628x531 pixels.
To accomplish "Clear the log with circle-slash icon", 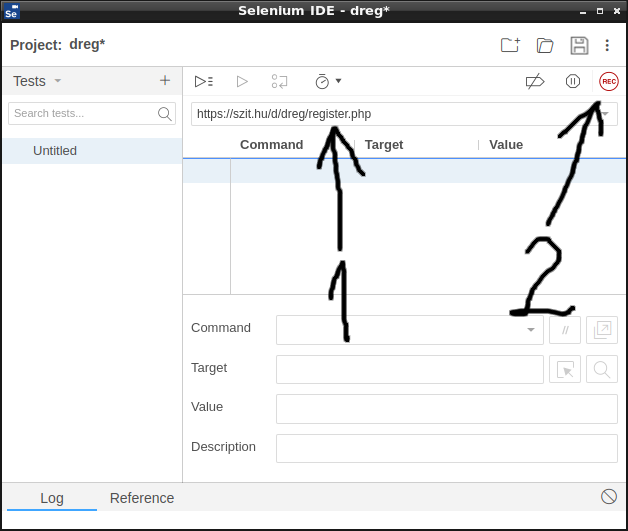I will pos(609,497).
